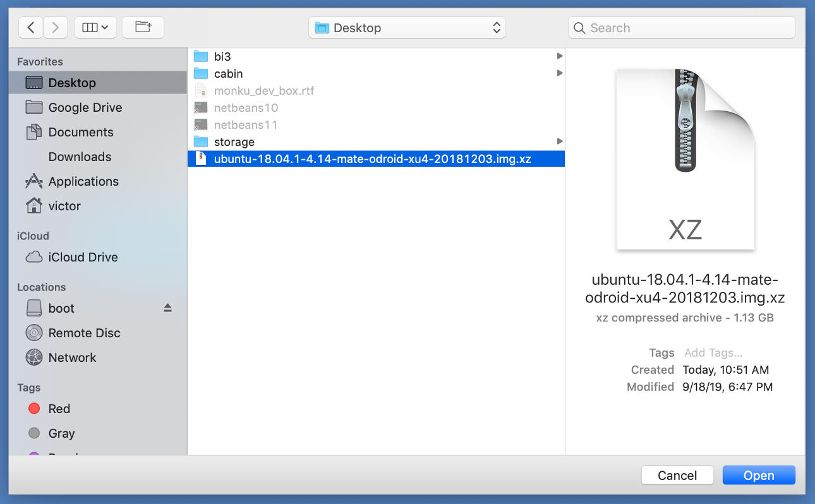Click the forward navigation arrow

[56, 27]
